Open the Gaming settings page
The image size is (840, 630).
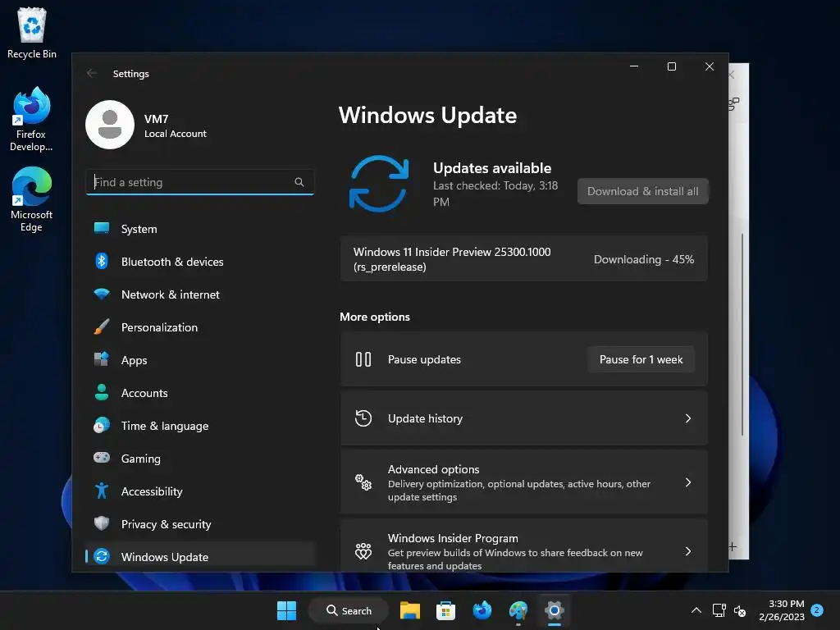(200, 459)
